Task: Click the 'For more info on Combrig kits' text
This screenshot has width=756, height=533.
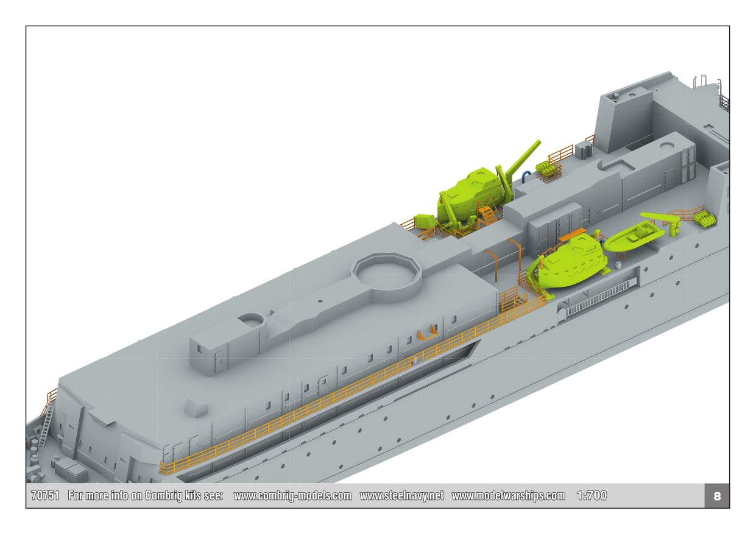Action: (146, 496)
